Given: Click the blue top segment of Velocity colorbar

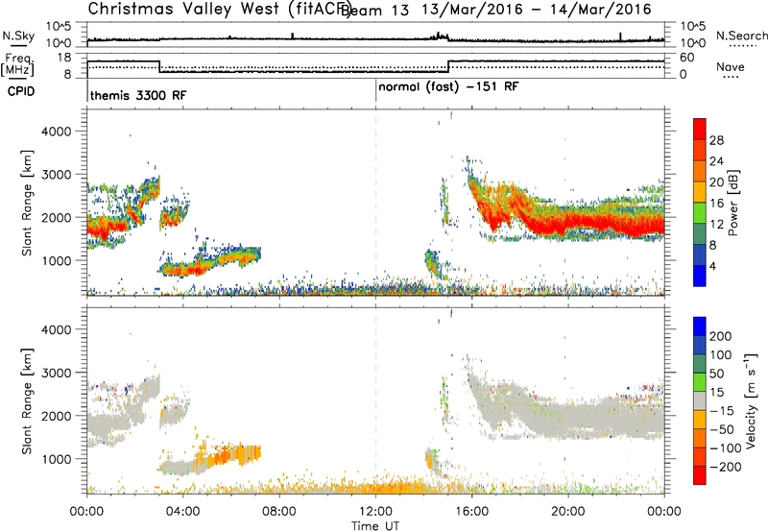Looking at the screenshot, I should pyautogui.click(x=700, y=326).
